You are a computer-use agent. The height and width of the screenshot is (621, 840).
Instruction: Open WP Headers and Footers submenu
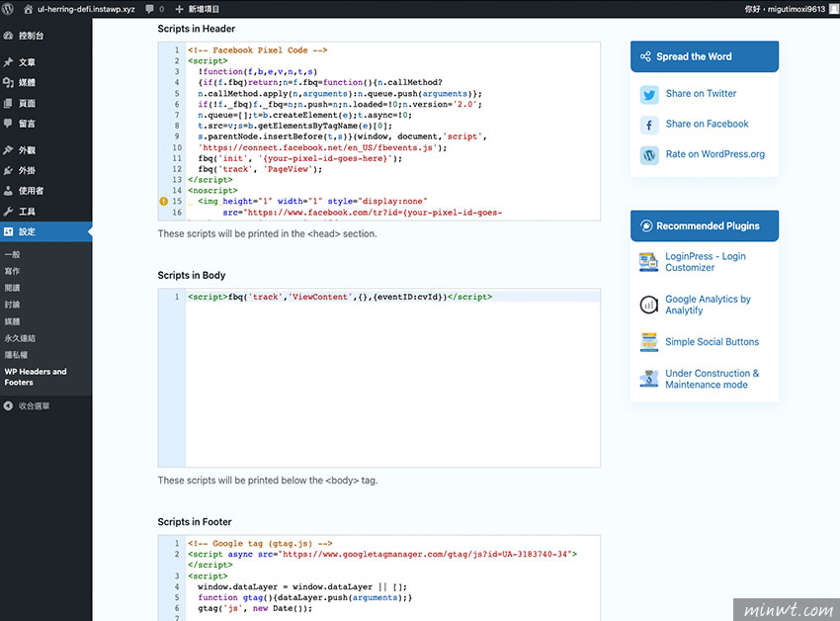click(x=36, y=377)
